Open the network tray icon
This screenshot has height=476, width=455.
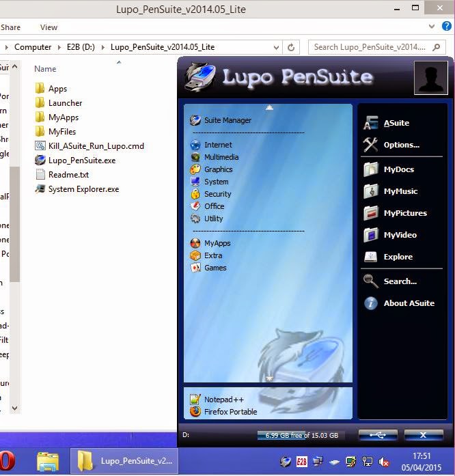pyautogui.click(x=368, y=462)
